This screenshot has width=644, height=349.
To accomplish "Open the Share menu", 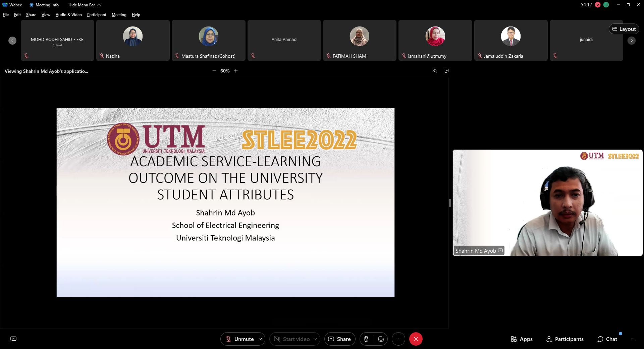I will tap(31, 15).
